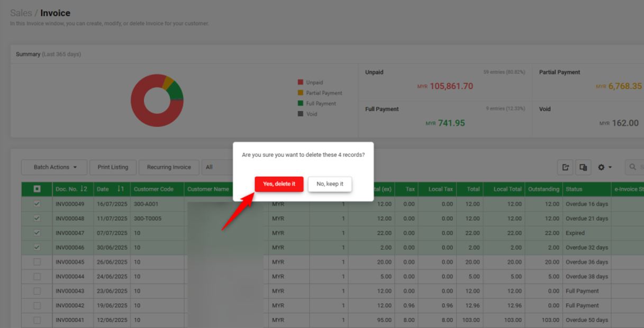Click the export document icon
The image size is (644, 328).
tap(565, 167)
